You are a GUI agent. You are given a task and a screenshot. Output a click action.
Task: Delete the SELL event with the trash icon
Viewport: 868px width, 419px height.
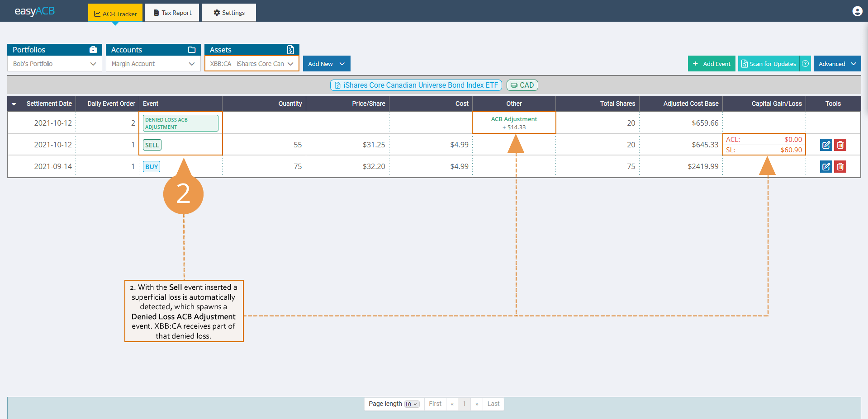[840, 145]
